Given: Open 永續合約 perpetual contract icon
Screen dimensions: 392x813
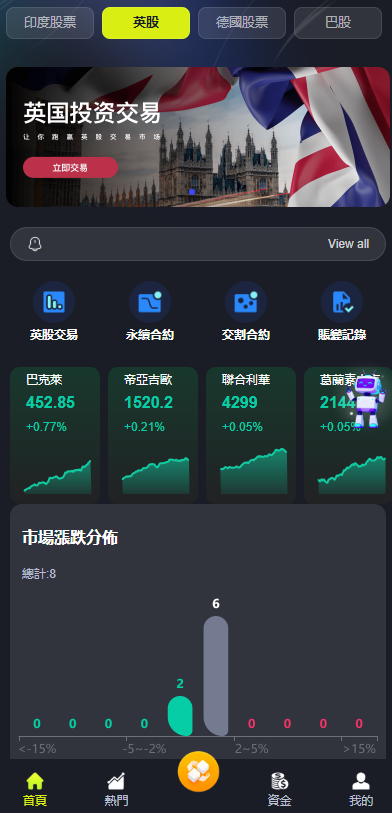Looking at the screenshot, I should [150, 302].
